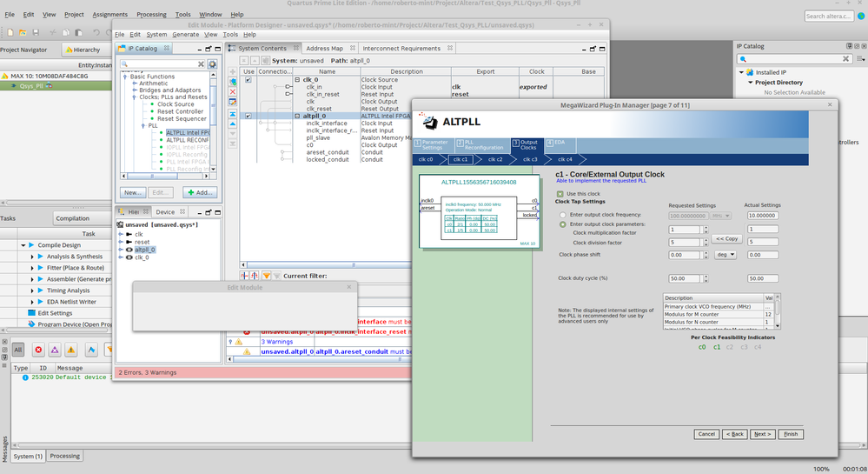Click the Next button in MegaWizard
Viewport: 868px width, 474px height.
762,434
